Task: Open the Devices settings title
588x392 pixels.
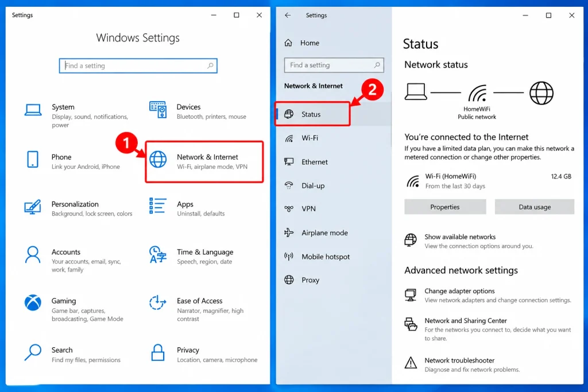Action: coord(188,107)
